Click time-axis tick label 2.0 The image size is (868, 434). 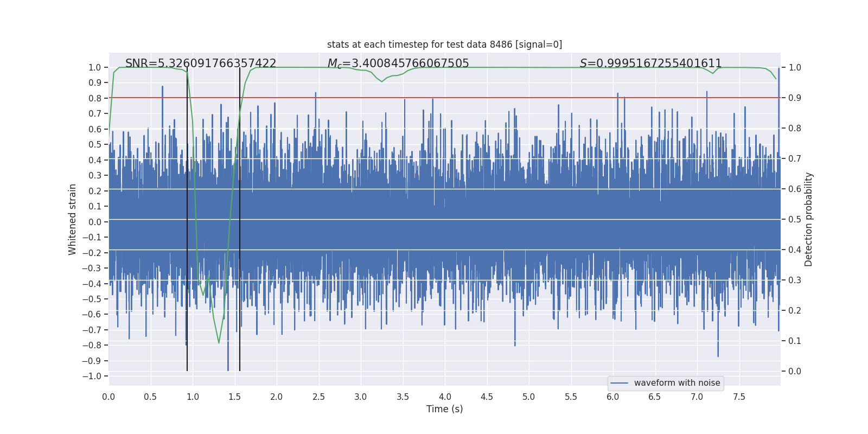point(277,397)
